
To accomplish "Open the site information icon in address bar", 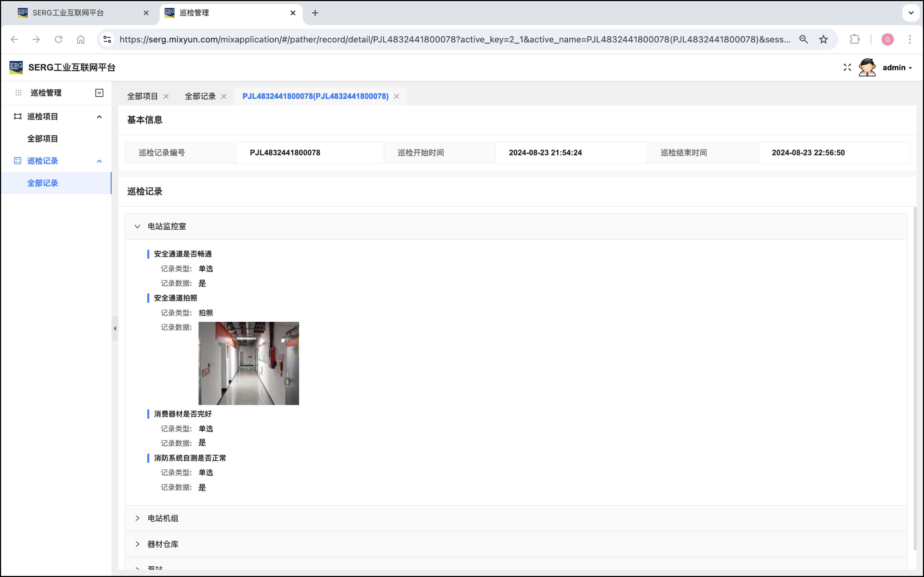I will (107, 39).
